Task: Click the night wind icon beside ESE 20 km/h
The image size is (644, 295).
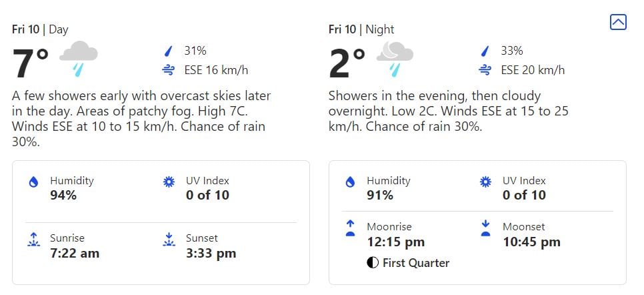Action: pyautogui.click(x=485, y=70)
